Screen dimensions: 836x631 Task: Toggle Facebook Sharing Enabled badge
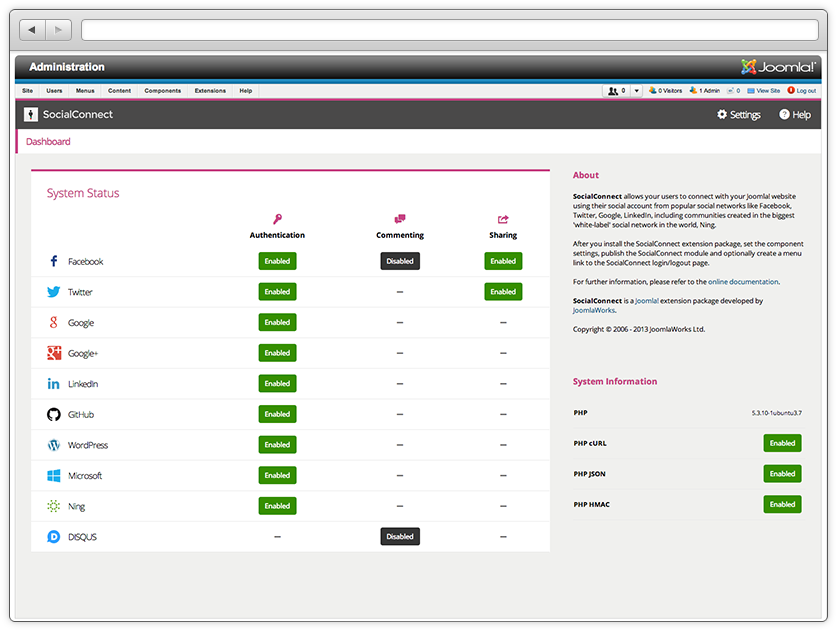point(503,261)
